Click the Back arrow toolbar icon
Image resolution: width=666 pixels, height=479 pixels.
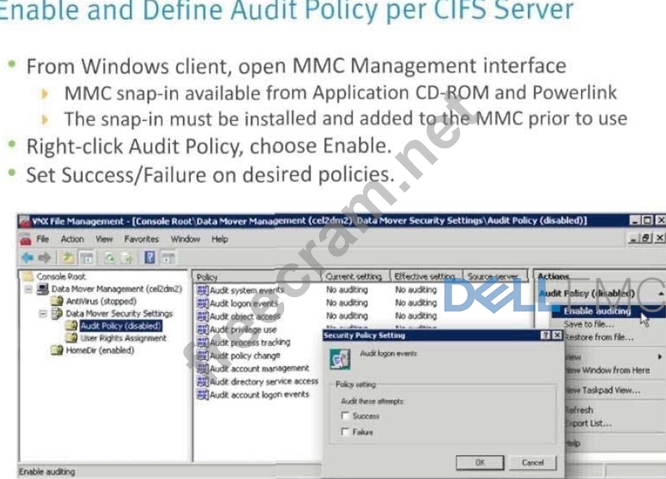pos(28,257)
